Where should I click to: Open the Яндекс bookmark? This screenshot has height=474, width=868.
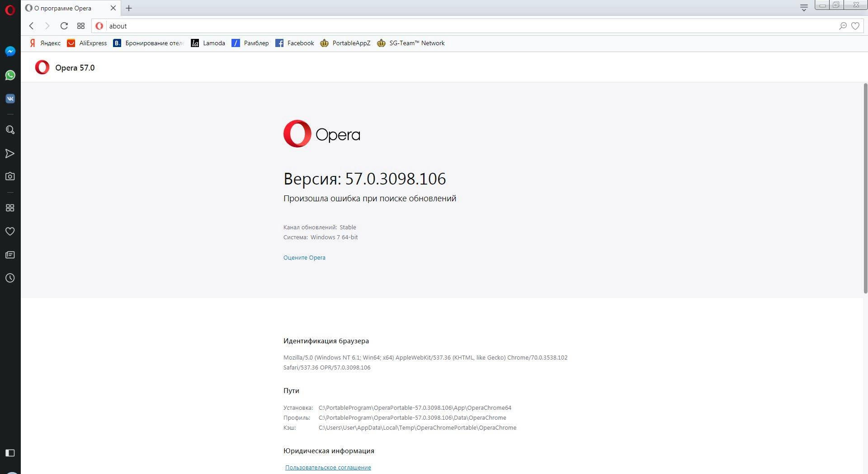tap(45, 43)
